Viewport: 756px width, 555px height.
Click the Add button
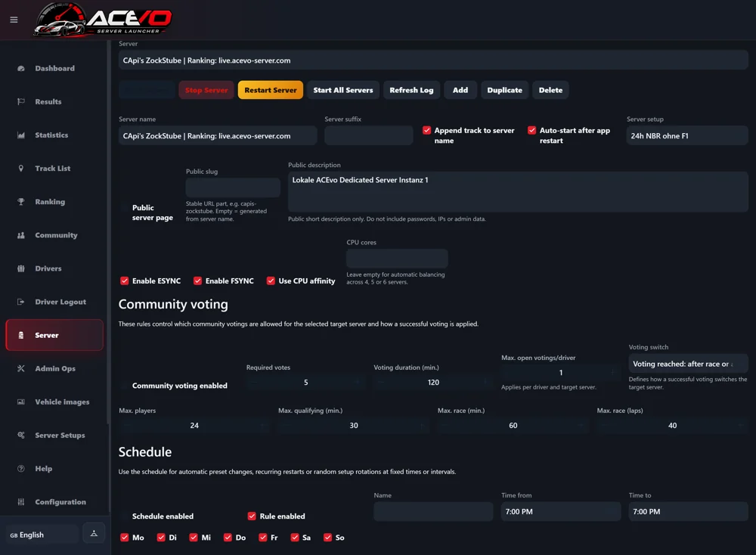[460, 90]
